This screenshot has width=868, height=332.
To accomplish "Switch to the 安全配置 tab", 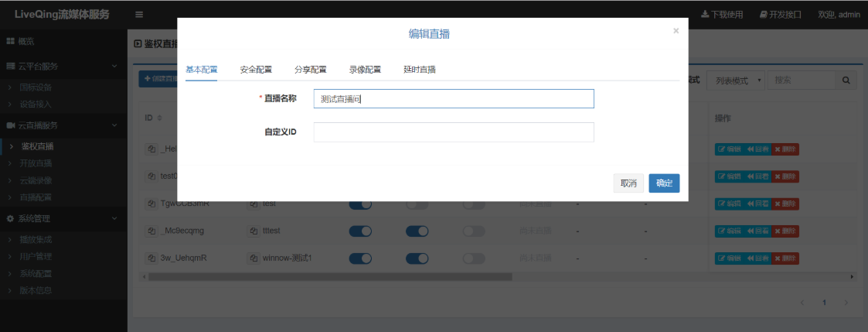I will 256,70.
